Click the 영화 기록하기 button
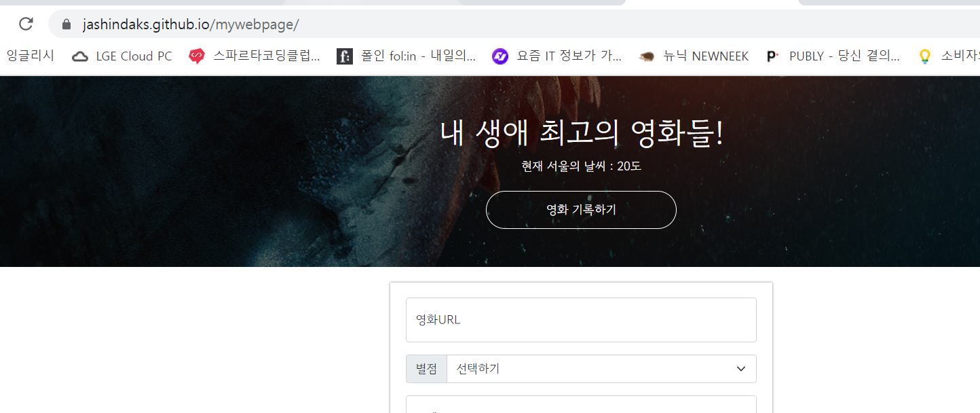Image resolution: width=980 pixels, height=413 pixels. 581,210
